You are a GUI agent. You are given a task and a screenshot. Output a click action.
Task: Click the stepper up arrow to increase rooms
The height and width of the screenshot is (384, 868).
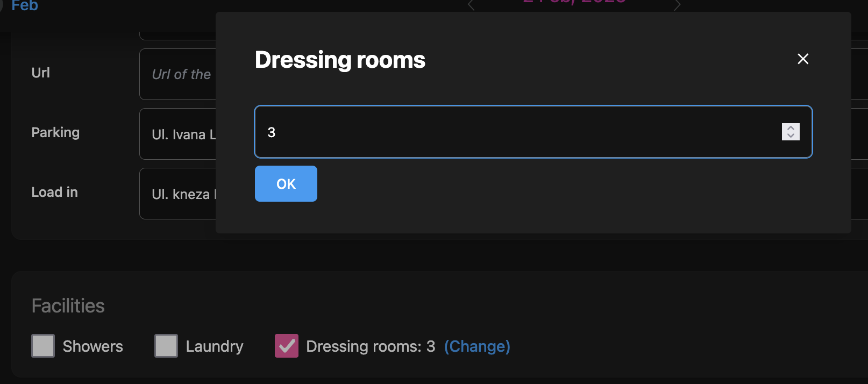tap(790, 127)
